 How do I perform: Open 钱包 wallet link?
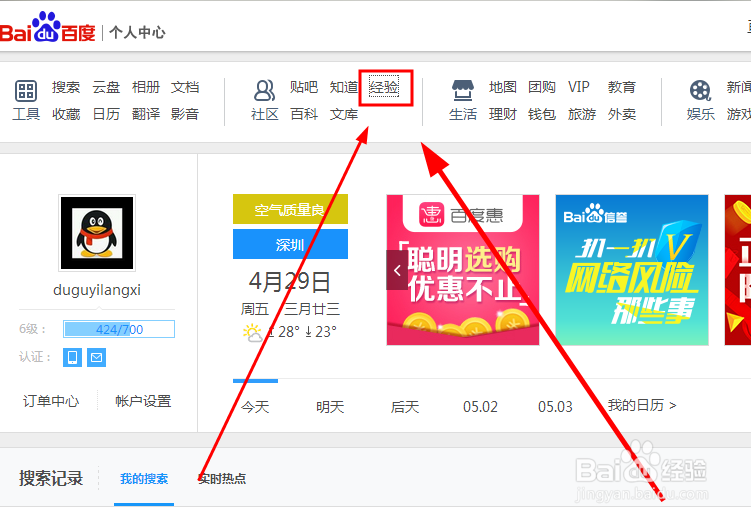click(x=542, y=114)
